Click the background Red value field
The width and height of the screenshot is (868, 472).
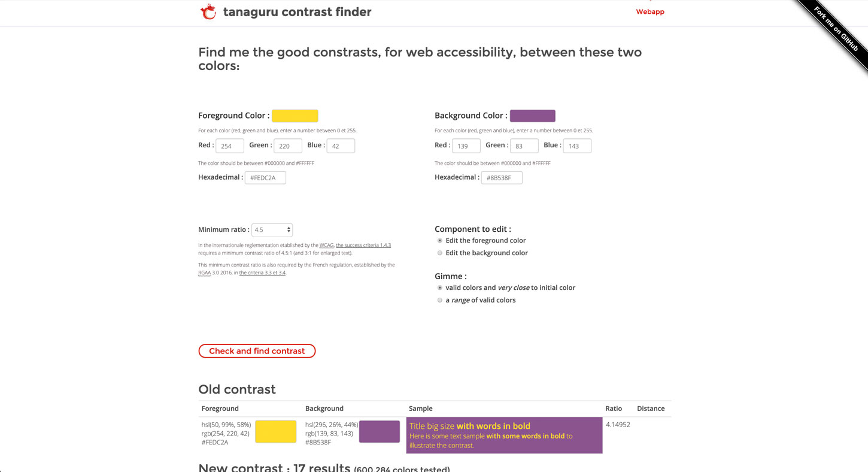click(x=466, y=146)
